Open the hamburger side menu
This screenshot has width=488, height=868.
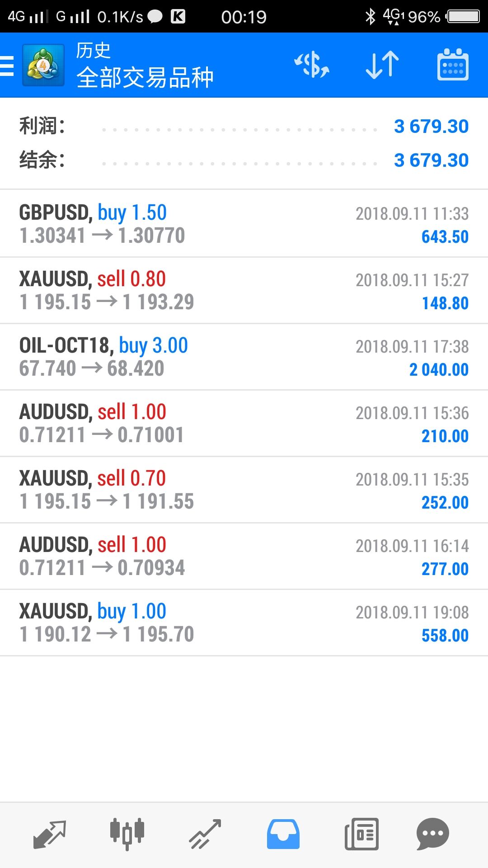7,66
